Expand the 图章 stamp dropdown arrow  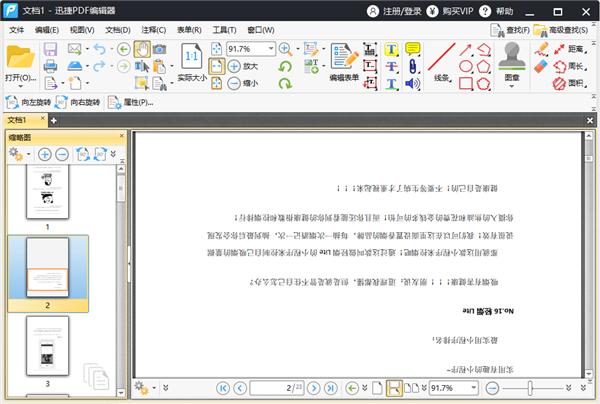click(512, 86)
